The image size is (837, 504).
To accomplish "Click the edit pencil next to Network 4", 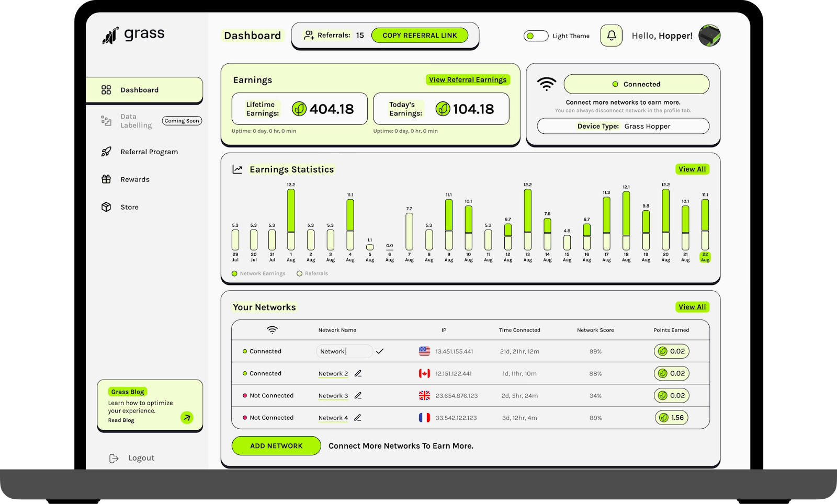I will (x=358, y=418).
